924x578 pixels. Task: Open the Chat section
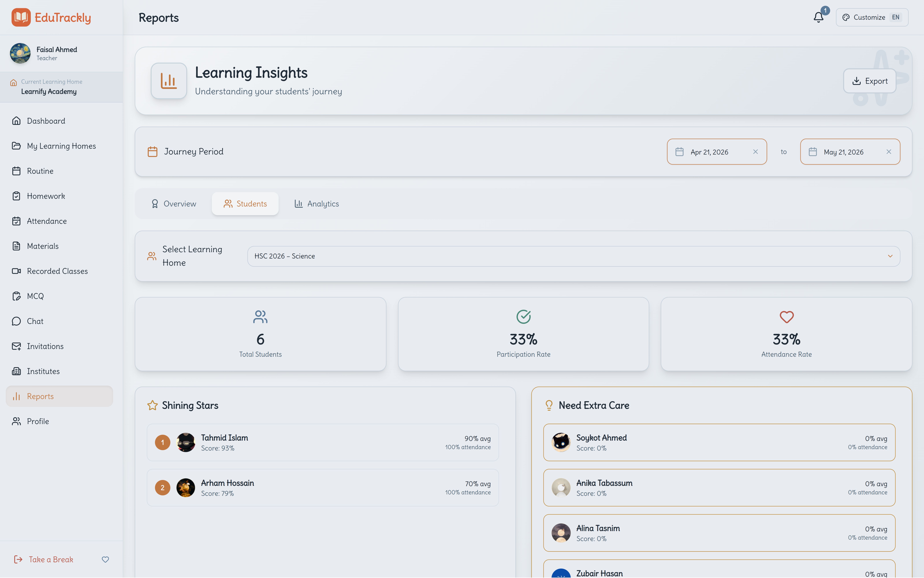coord(59,321)
